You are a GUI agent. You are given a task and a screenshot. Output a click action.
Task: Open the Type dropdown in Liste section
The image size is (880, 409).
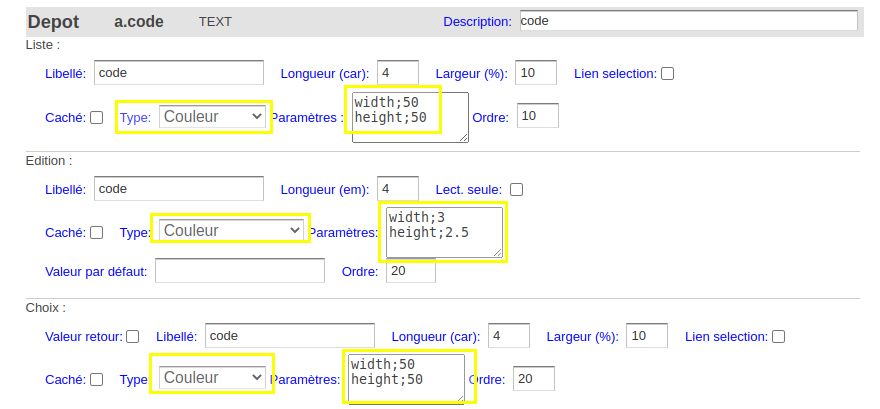point(212,117)
